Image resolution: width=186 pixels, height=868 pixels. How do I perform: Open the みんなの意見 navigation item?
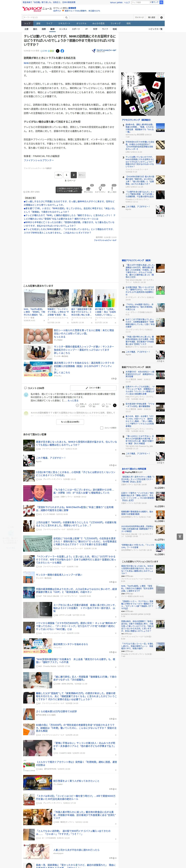(x=98, y=23)
